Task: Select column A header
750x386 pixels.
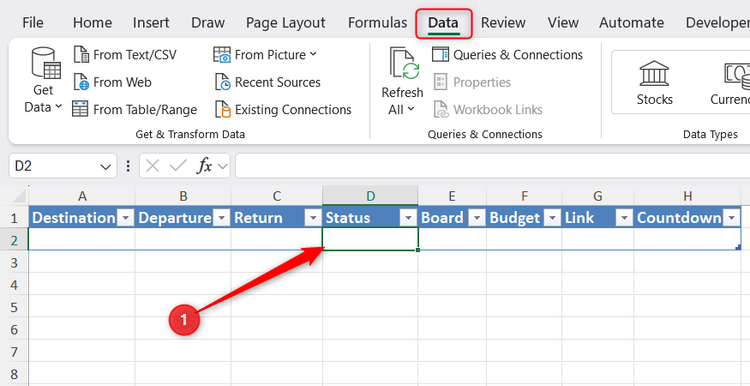Action: pos(82,196)
